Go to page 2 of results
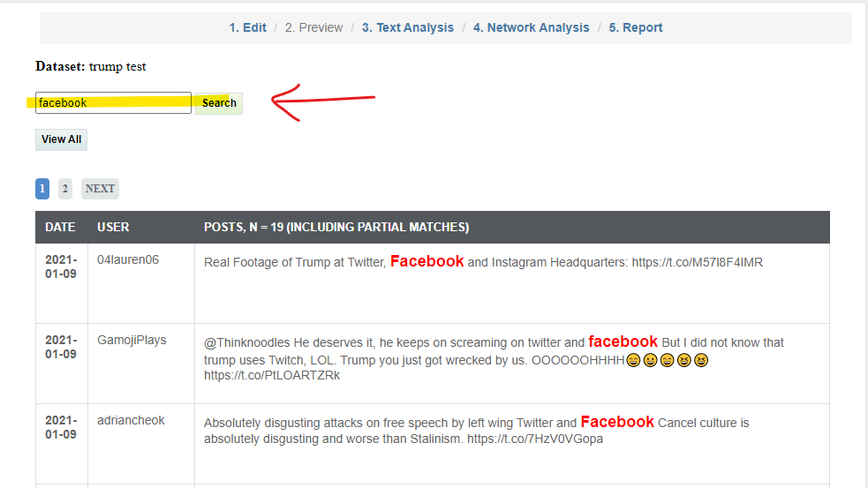 65,189
